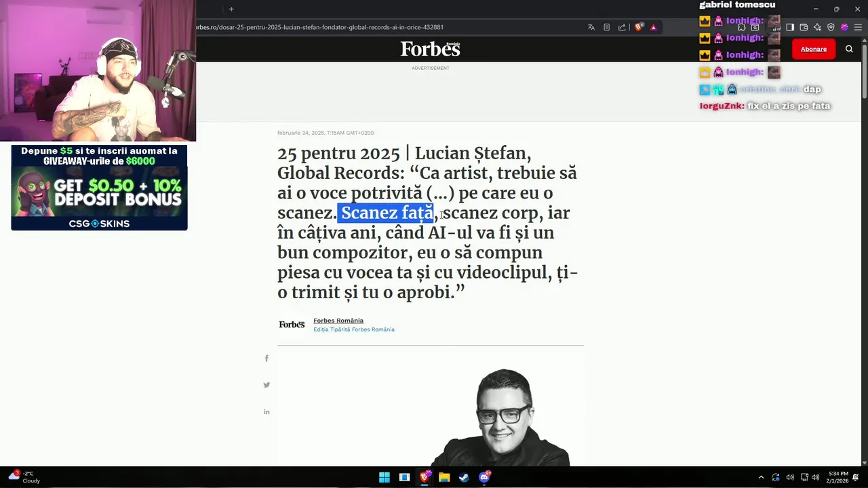Image resolution: width=868 pixels, height=488 pixels.
Task: Open the Windows Start menu
Action: 384,477
